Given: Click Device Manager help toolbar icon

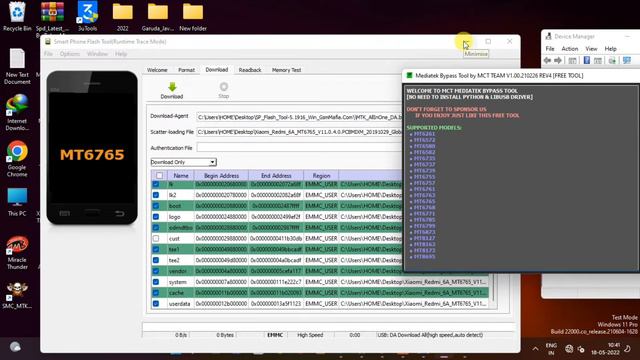Looking at the screenshot, I should point(587,60).
